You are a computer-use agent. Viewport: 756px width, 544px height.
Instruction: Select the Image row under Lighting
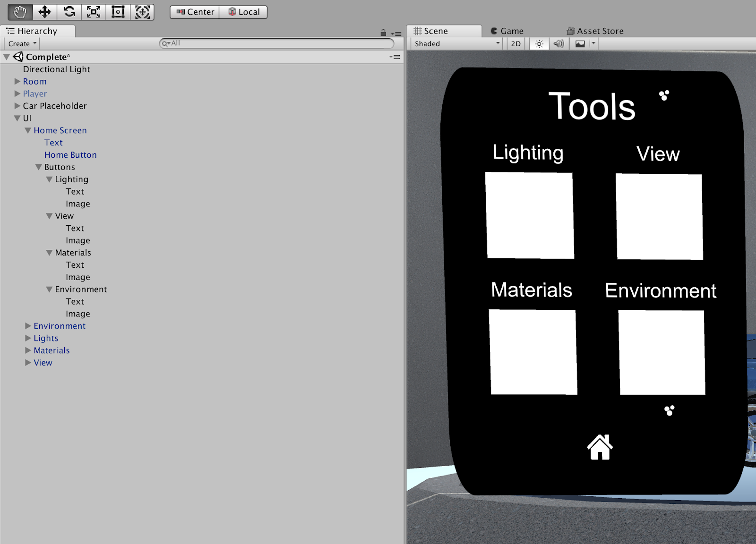tap(202, 204)
